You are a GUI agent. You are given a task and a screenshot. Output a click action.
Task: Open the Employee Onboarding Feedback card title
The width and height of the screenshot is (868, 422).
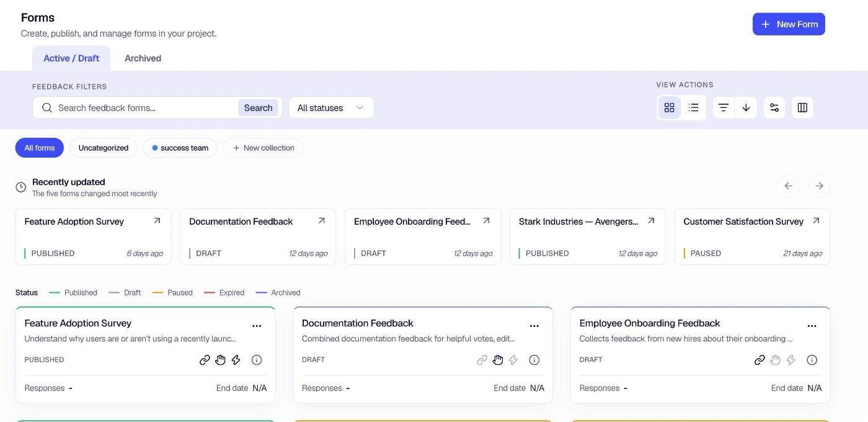coord(650,323)
